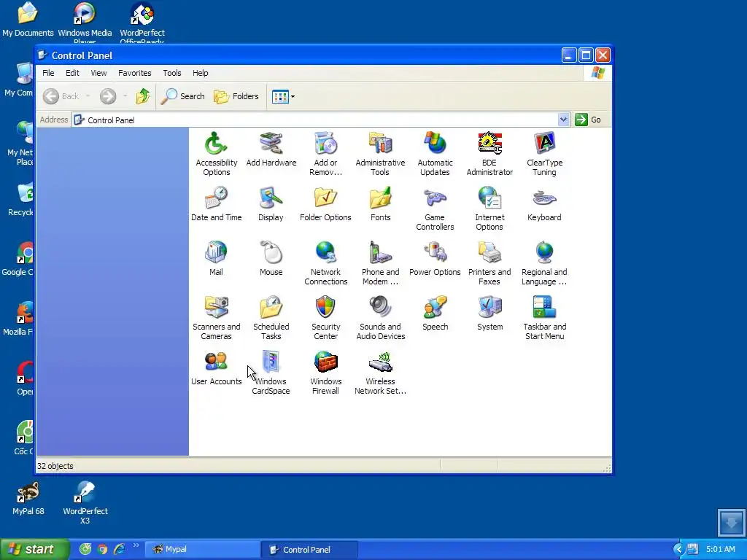Select User Accounts icon
The height and width of the screenshot is (560, 747).
pos(216,368)
